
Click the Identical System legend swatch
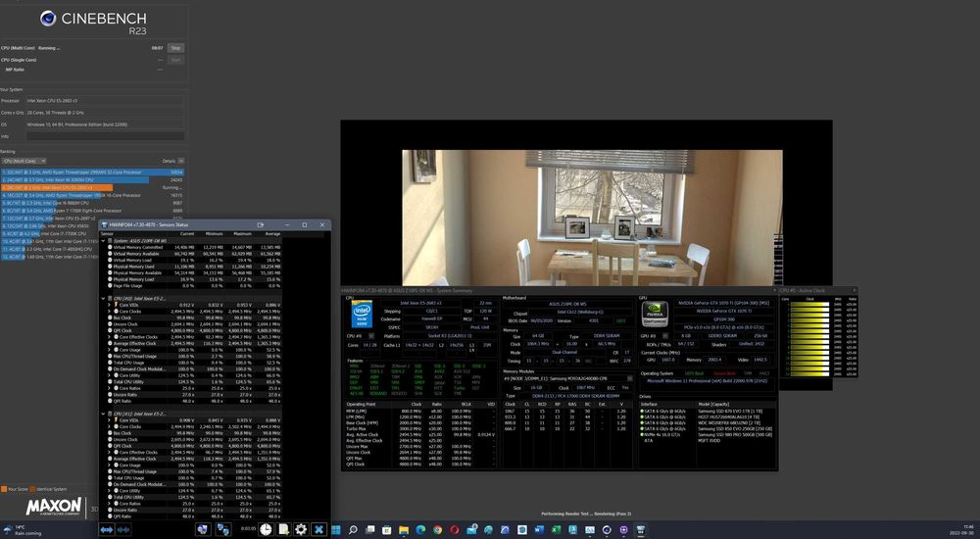(x=33, y=489)
